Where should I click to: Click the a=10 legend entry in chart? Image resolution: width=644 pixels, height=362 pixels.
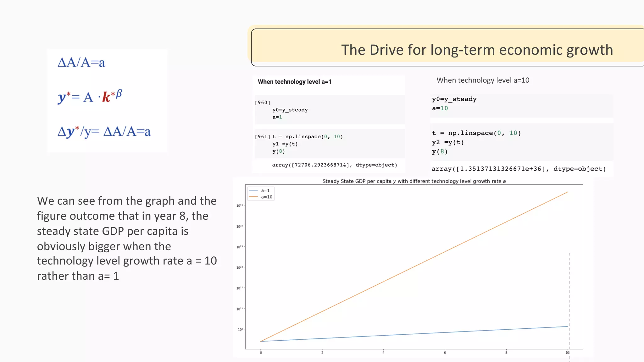tap(266, 197)
